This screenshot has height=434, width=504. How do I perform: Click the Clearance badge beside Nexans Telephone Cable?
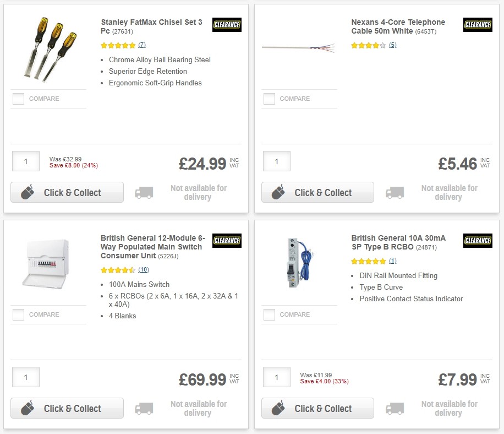478,24
